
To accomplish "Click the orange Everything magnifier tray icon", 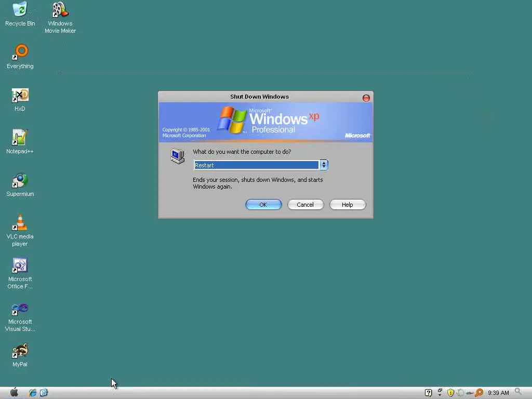I will click(x=479, y=393).
